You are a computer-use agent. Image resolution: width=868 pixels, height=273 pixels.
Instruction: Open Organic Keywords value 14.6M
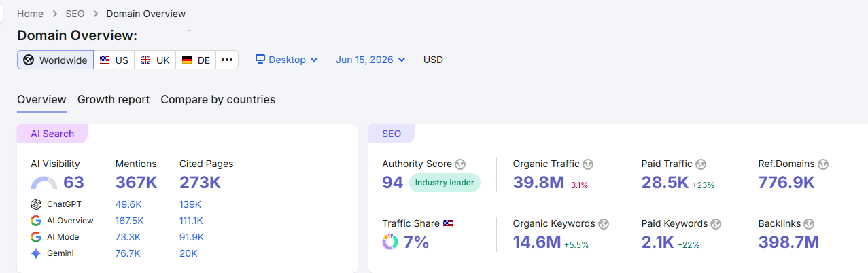pyautogui.click(x=537, y=242)
